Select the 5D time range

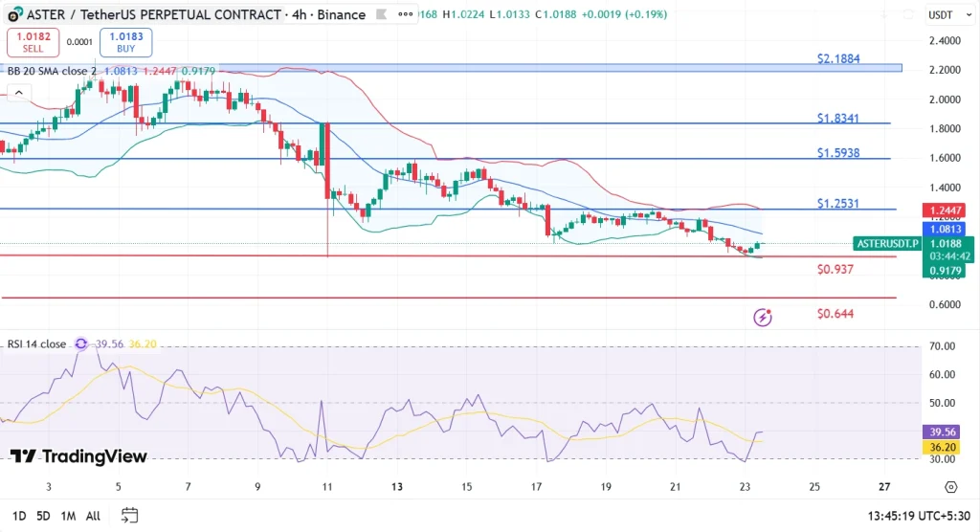coord(42,516)
